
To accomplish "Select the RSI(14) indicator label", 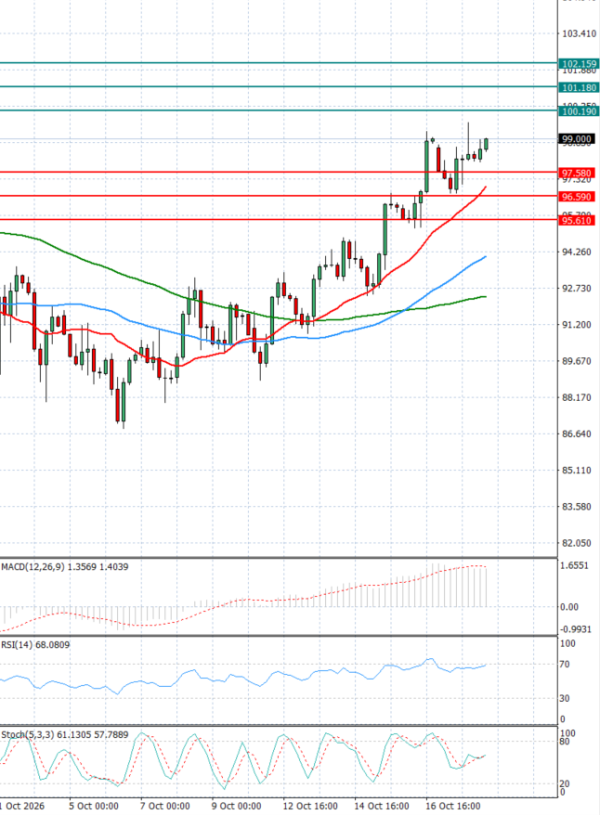I will click(17, 645).
